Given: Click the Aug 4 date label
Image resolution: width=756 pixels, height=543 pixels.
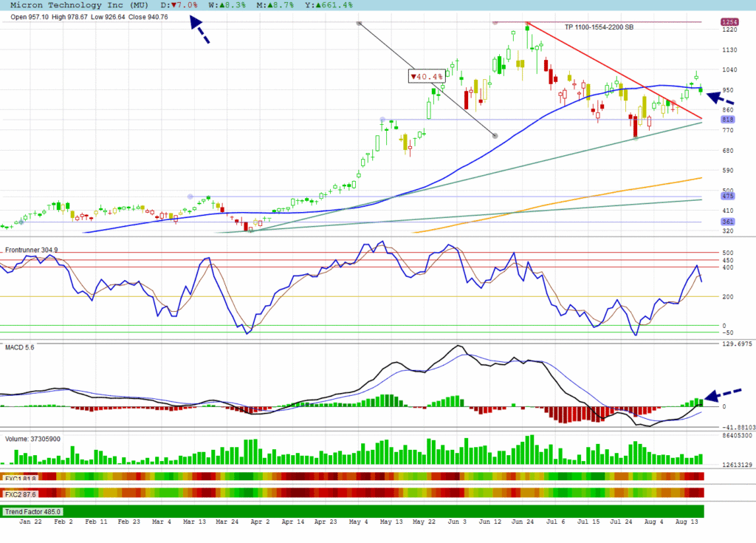Looking at the screenshot, I should click(654, 522).
